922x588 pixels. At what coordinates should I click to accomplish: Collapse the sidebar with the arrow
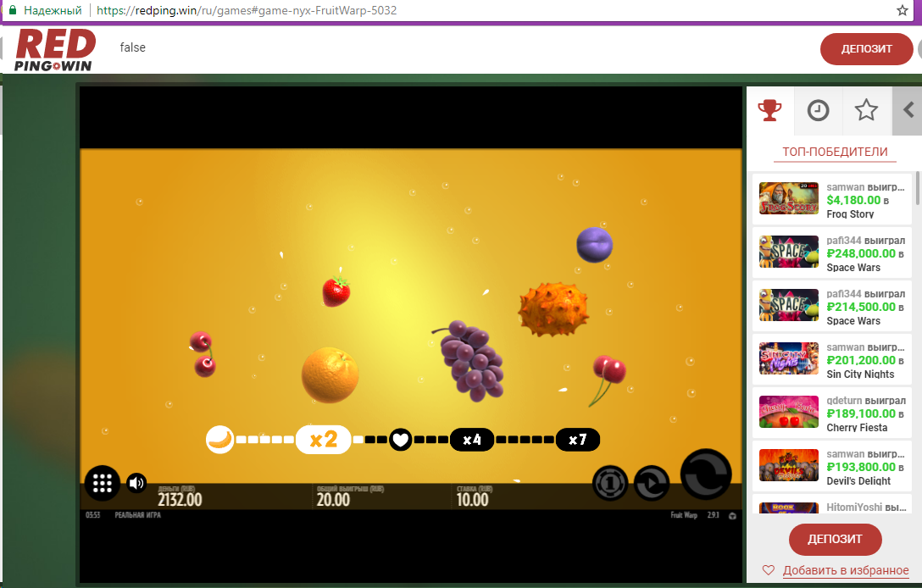pyautogui.click(x=908, y=110)
